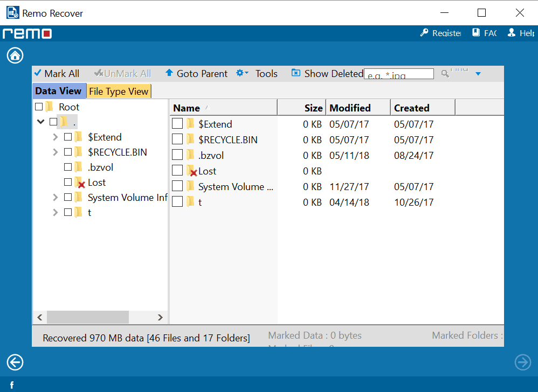Click the Lost deleted-folder icon in file list
This screenshot has height=392, width=538.
192,171
